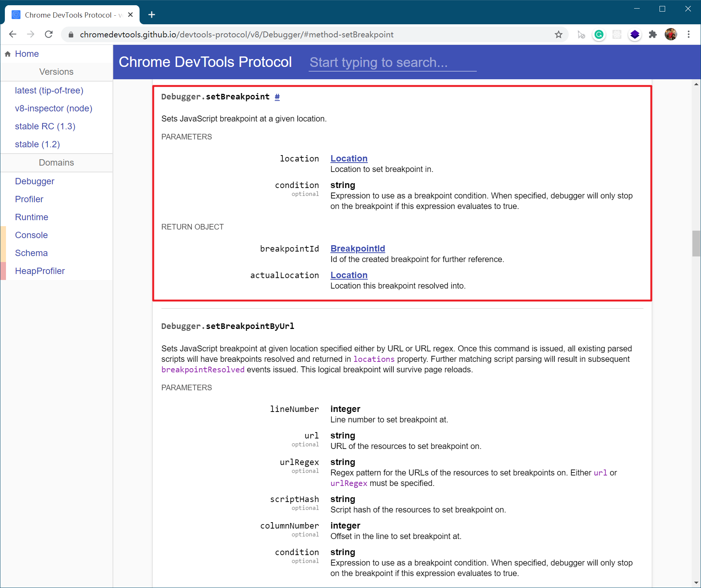Open the Extensions puzzle piece menu

653,34
